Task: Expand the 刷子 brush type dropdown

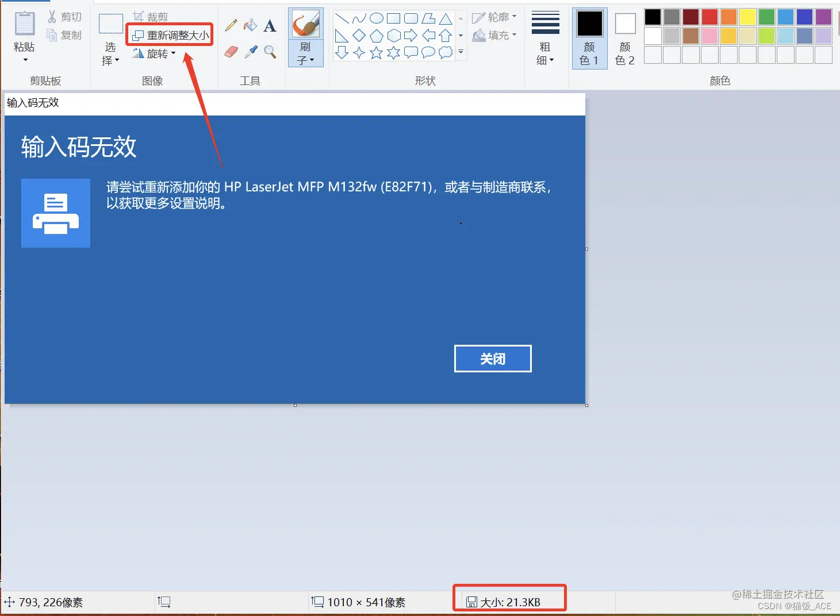Action: click(x=305, y=53)
